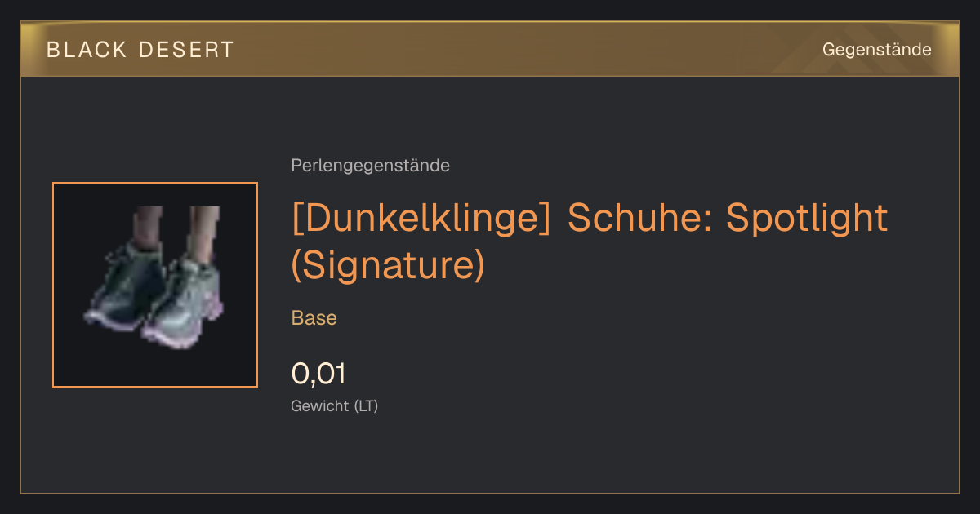Click the golden header banner

click(x=489, y=49)
